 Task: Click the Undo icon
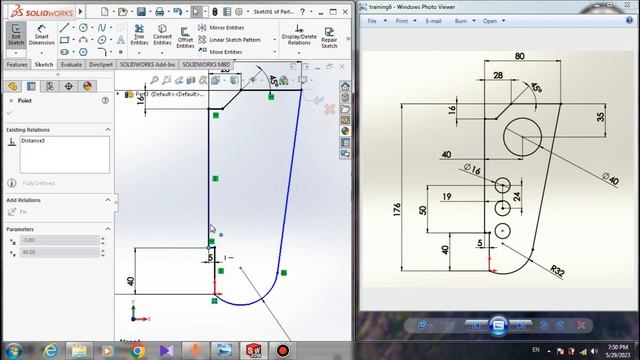(177, 12)
